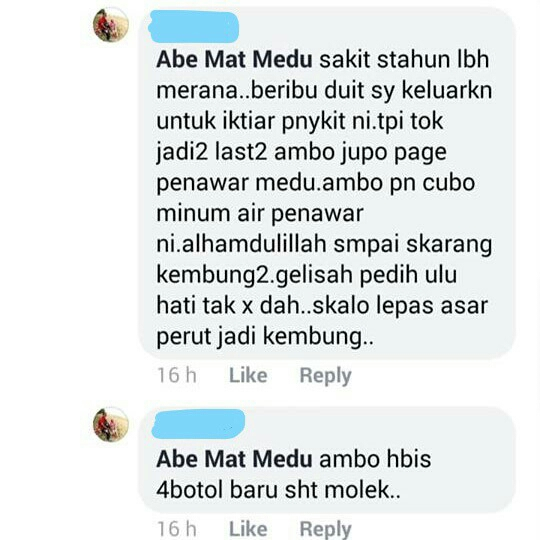Reply to the long first comment
The height and width of the screenshot is (540, 540).
click(325, 376)
